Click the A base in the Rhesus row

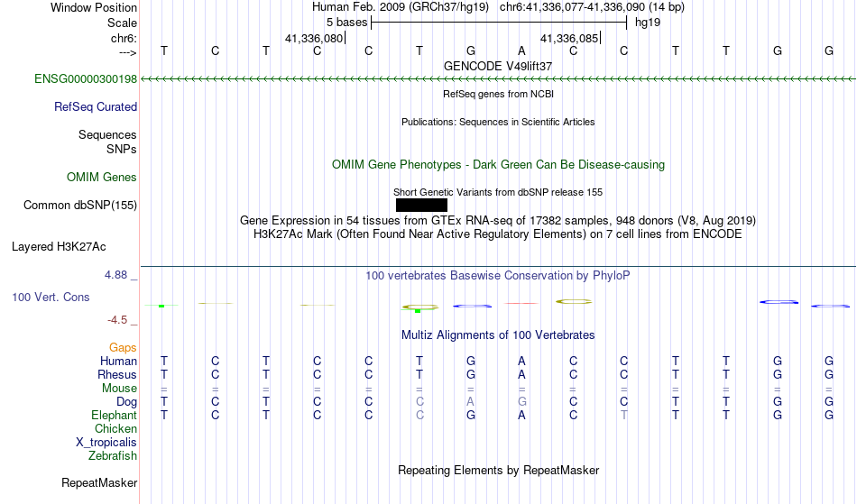522,374
